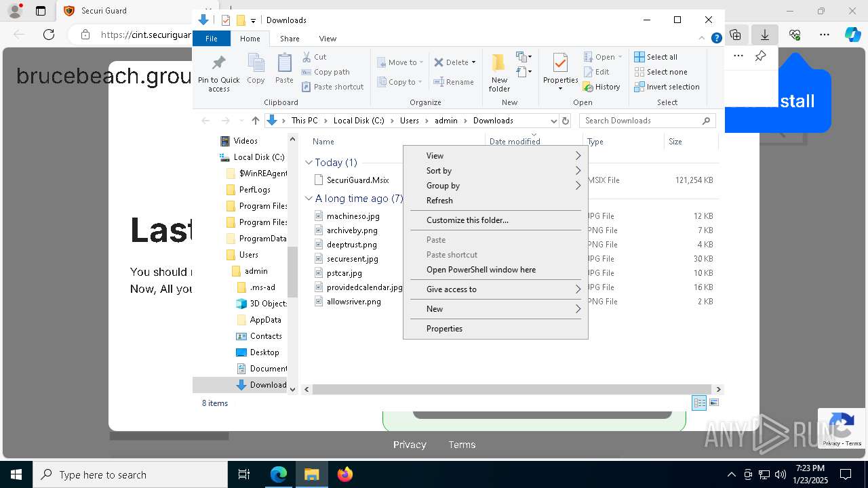Click the Rename ribbon button
The height and width of the screenshot is (488, 868).
[x=454, y=82]
